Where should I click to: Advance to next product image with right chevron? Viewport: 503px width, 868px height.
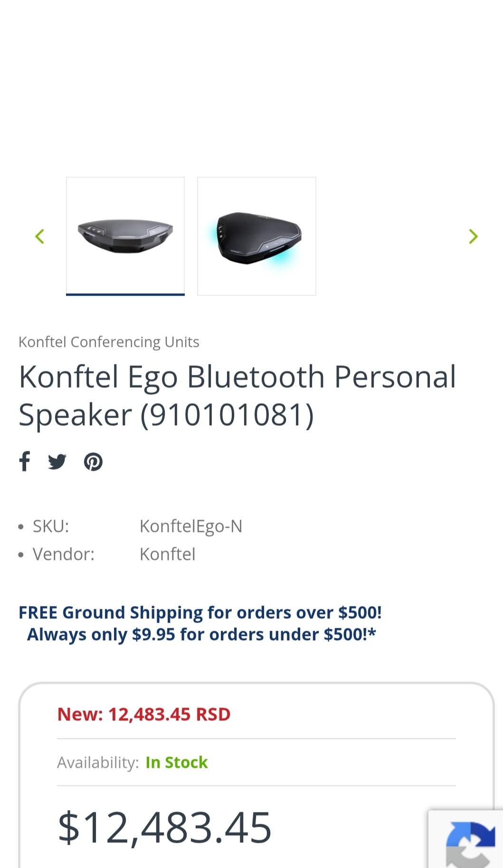click(x=473, y=236)
